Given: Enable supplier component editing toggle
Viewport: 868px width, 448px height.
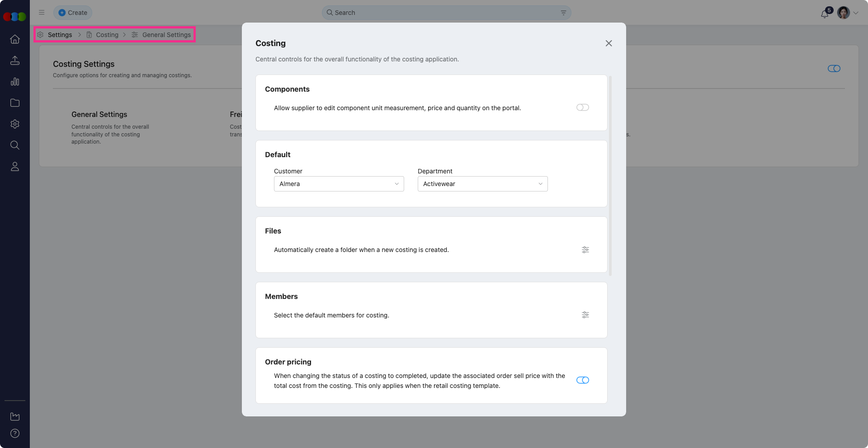Looking at the screenshot, I should pos(582,107).
